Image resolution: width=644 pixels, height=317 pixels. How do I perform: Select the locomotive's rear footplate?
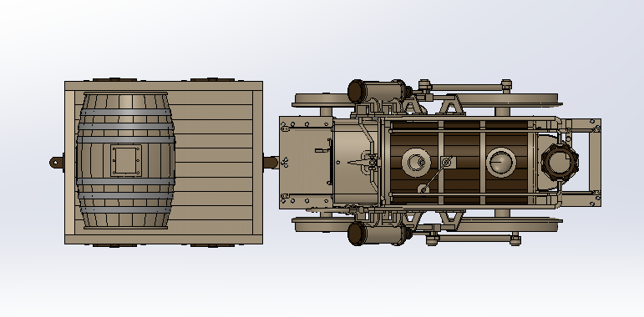306,163
